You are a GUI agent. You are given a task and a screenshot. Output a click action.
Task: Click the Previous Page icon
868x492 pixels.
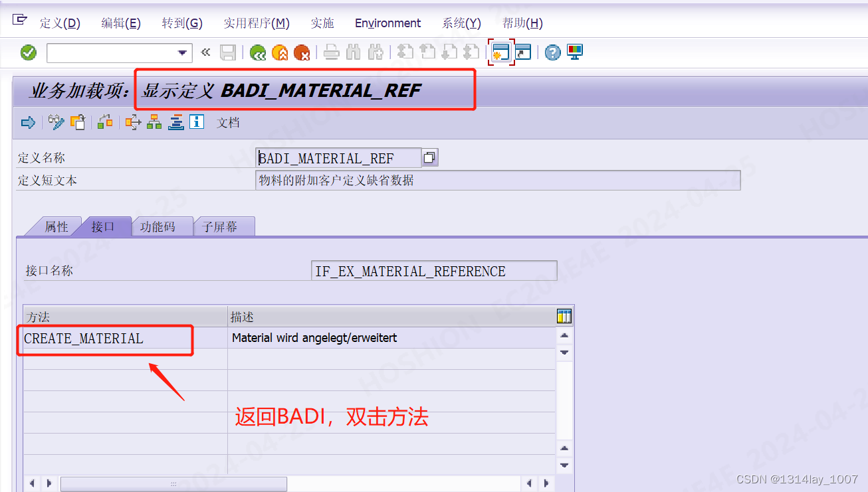pyautogui.click(x=427, y=52)
